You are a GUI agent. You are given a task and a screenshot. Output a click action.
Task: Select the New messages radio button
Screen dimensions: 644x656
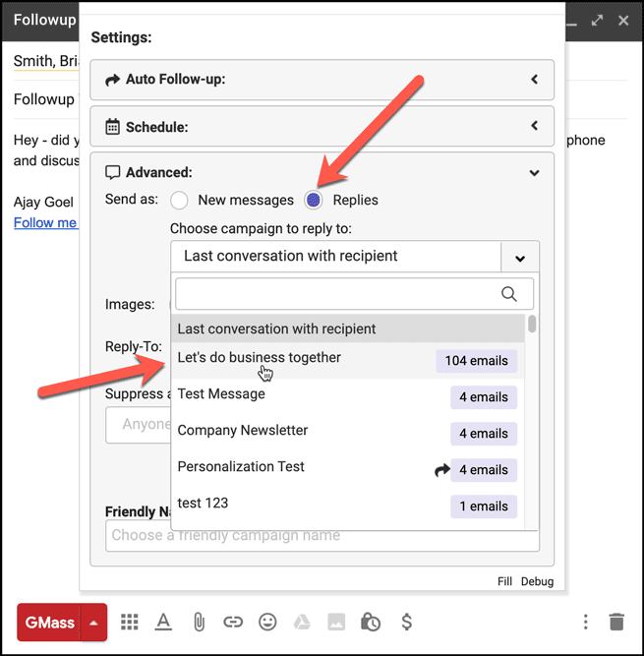point(179,201)
